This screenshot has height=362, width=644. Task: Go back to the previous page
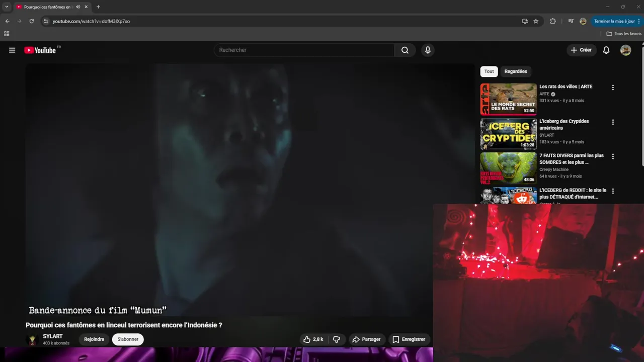7,21
